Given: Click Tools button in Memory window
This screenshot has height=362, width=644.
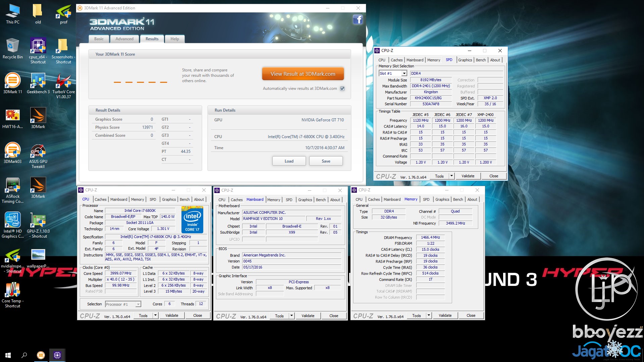Looking at the screenshot, I should point(417,315).
